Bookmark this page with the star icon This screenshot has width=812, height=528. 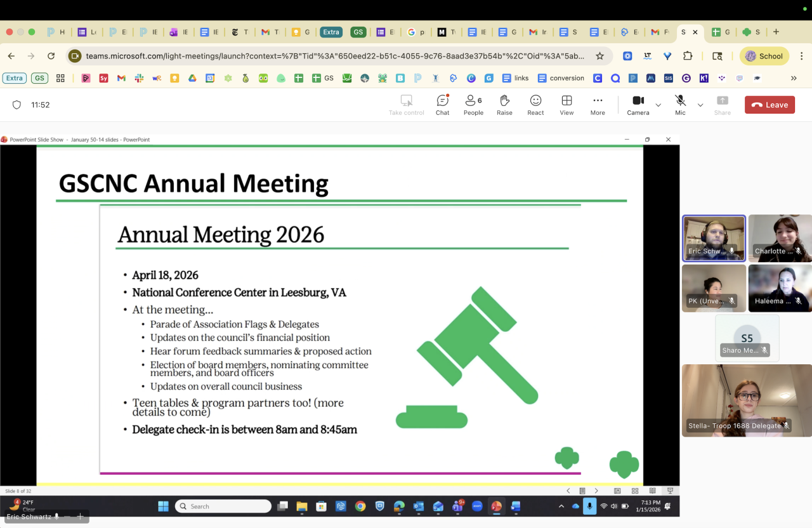click(x=599, y=56)
